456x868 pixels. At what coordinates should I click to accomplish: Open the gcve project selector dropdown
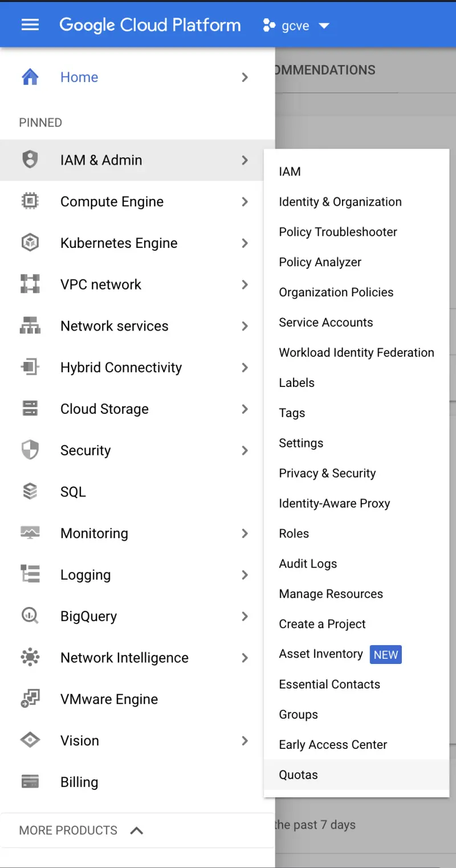tap(296, 26)
